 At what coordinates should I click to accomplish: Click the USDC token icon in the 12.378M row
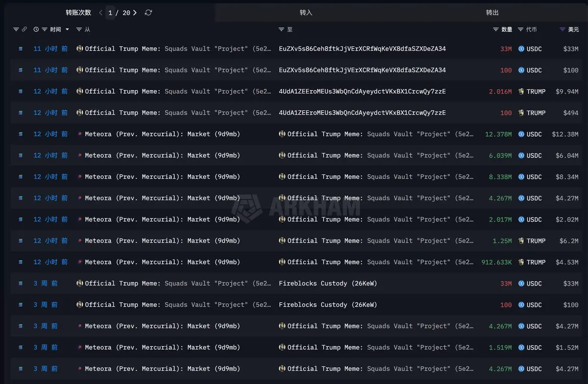click(x=521, y=134)
